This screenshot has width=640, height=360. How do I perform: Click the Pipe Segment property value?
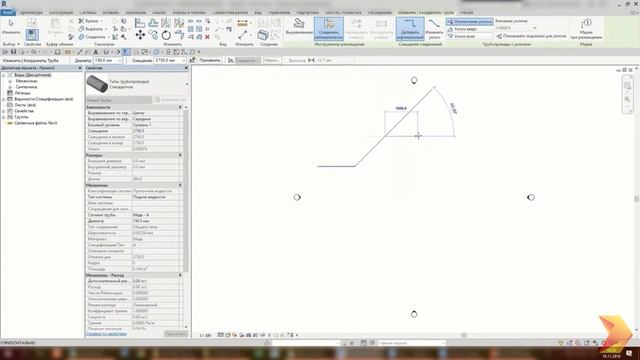(x=156, y=215)
